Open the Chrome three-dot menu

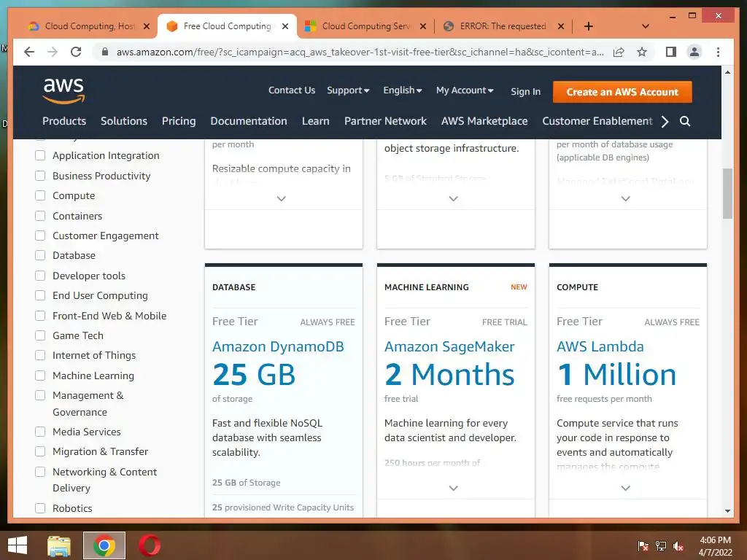pos(718,52)
